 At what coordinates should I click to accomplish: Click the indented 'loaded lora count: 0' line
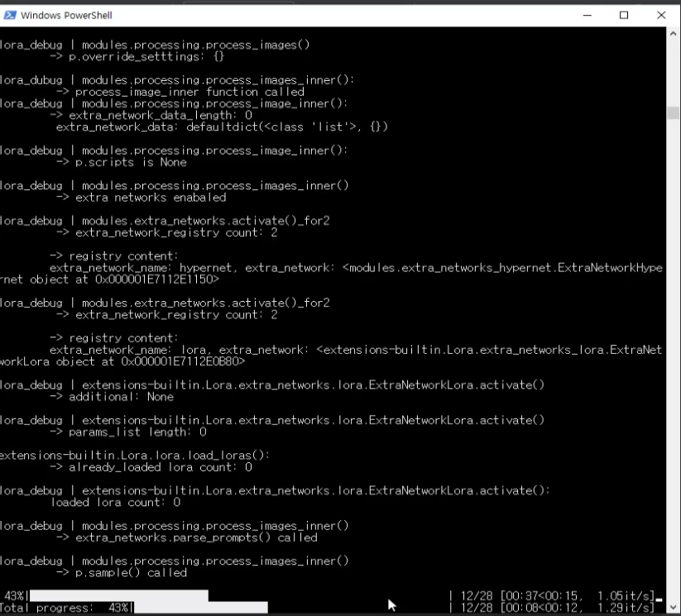coord(116,502)
